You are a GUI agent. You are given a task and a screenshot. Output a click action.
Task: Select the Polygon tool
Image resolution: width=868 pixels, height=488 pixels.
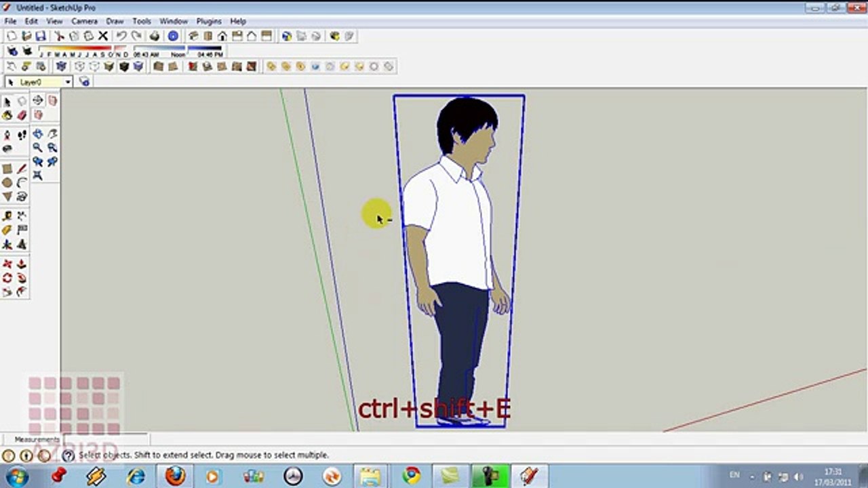click(7, 197)
